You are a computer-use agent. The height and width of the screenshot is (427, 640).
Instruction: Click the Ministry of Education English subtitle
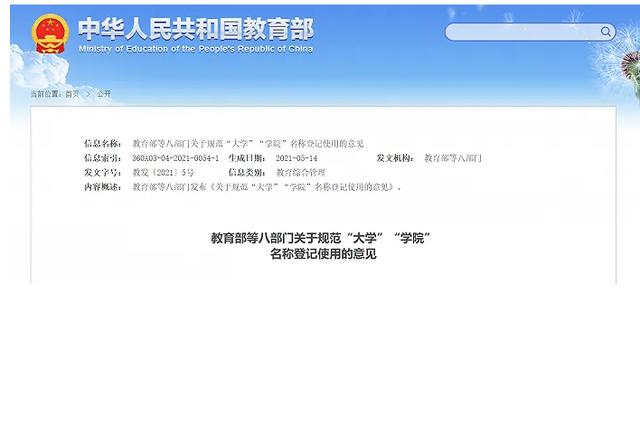pyautogui.click(x=196, y=49)
